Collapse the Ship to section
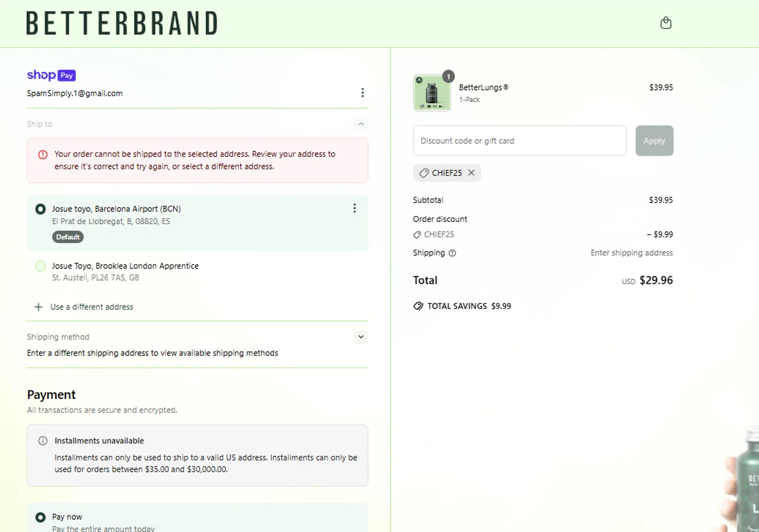This screenshot has height=532, width=759. coord(361,124)
